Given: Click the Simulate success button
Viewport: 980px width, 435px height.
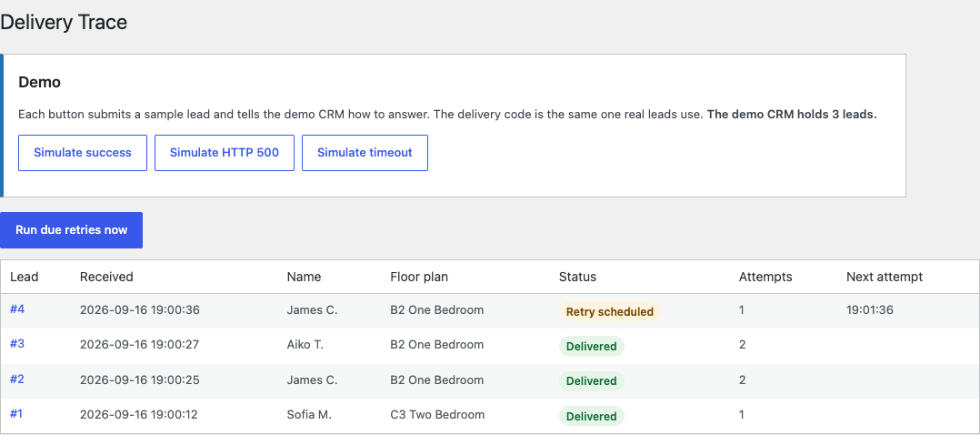Looking at the screenshot, I should point(83,153).
